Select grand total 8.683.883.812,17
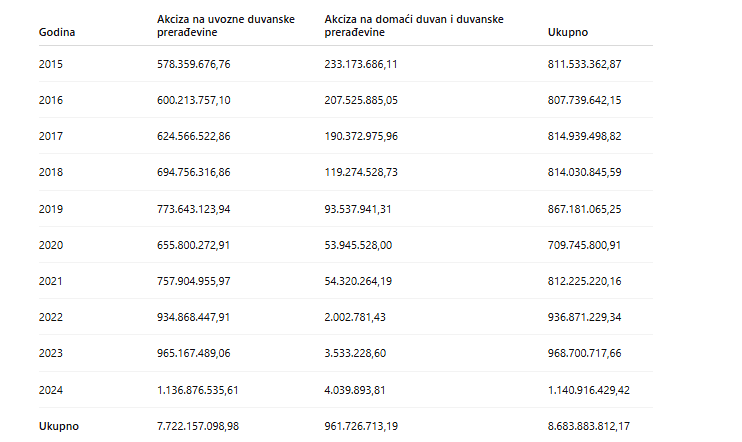The image size is (742, 442). 589,426
